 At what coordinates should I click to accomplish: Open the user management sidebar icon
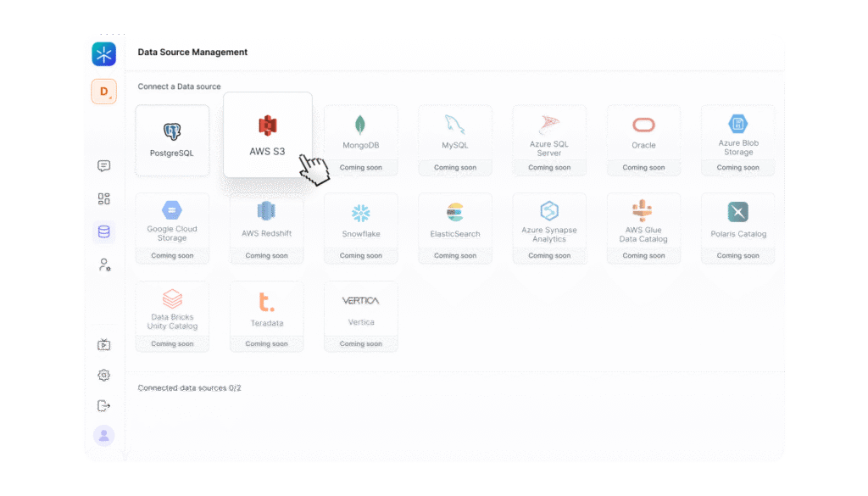pos(104,265)
